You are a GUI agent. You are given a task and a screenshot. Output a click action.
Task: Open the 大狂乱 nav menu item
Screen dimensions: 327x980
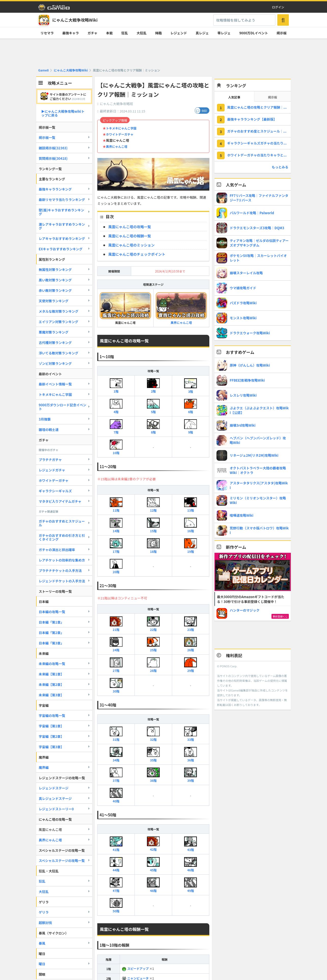pyautogui.click(x=141, y=33)
